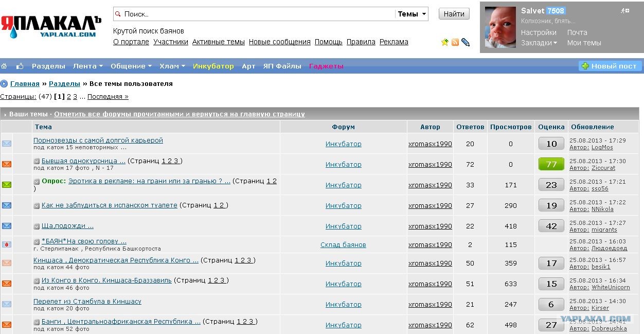Open the Salvet username link

point(532,10)
